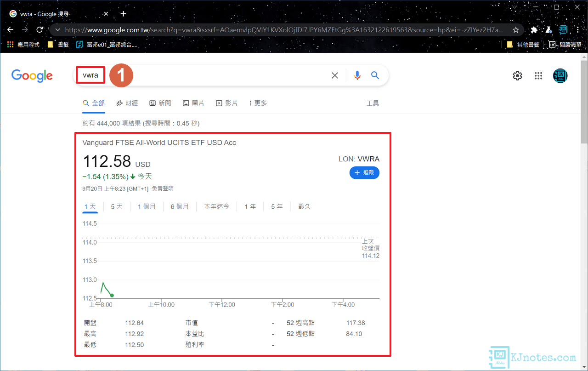The image size is (588, 371).
Task: Open the 書籤 bookmarks folder
Action: click(58, 45)
